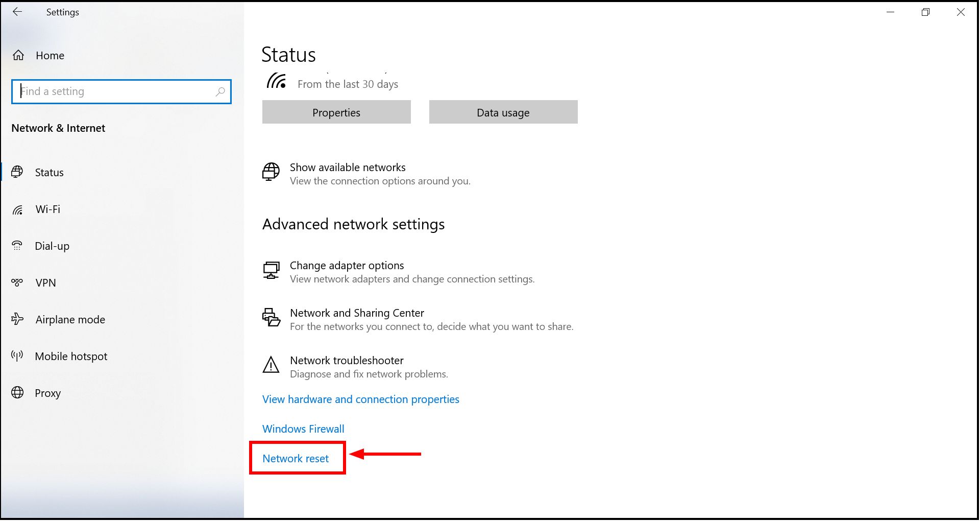980x521 pixels.
Task: Switch to Mobile hotspot settings
Action: (71, 356)
